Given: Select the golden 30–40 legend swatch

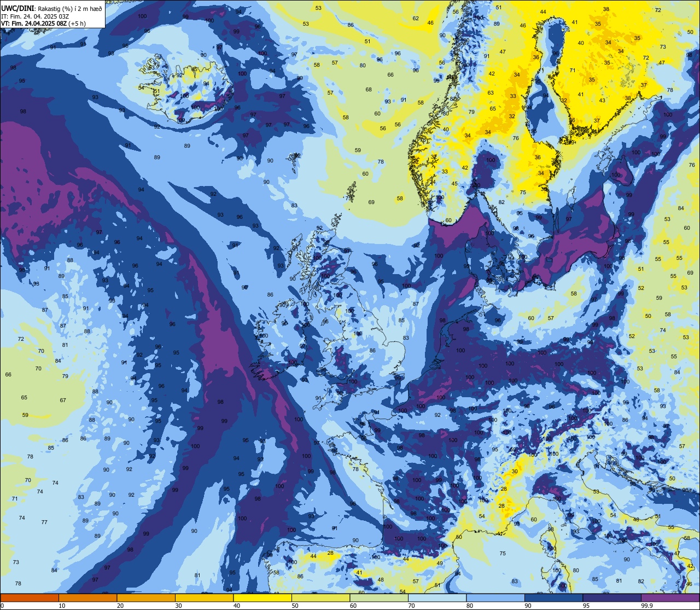Looking at the screenshot, I should tap(205, 598).
